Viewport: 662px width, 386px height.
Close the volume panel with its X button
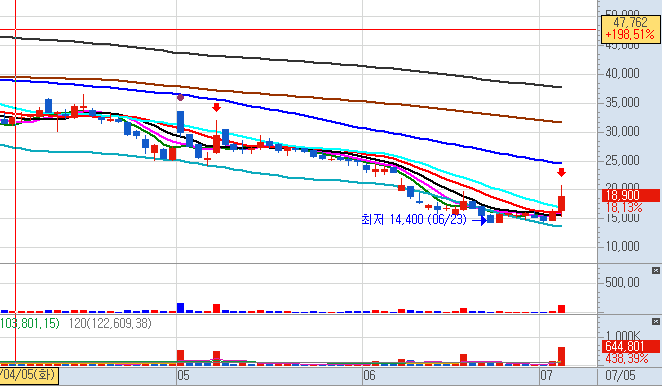(x=655, y=271)
